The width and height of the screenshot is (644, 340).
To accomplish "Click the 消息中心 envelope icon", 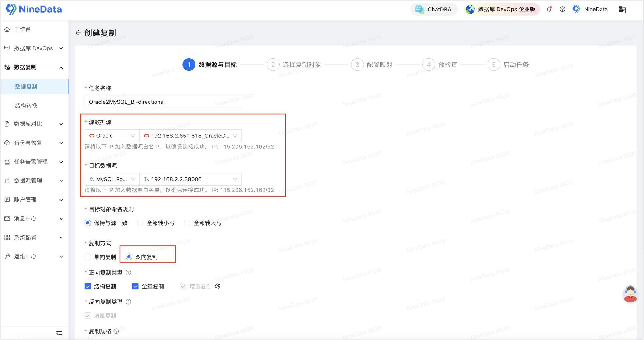I will 7,218.
